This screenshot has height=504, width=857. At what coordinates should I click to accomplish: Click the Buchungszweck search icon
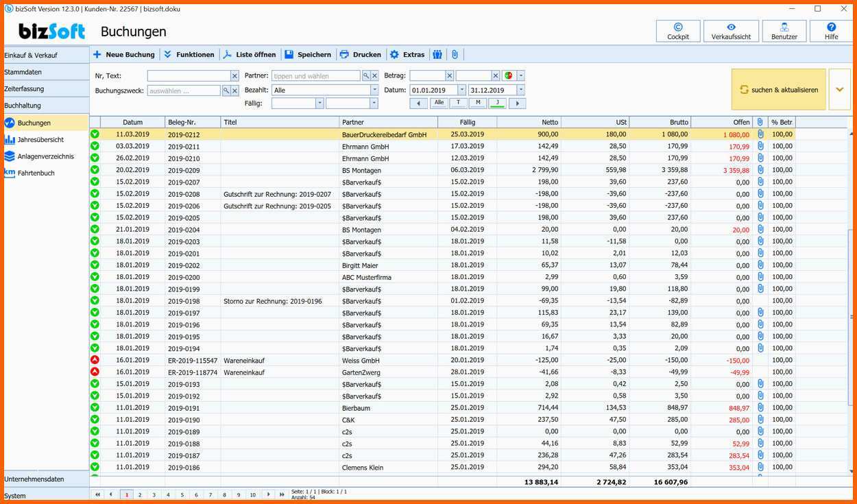(226, 91)
